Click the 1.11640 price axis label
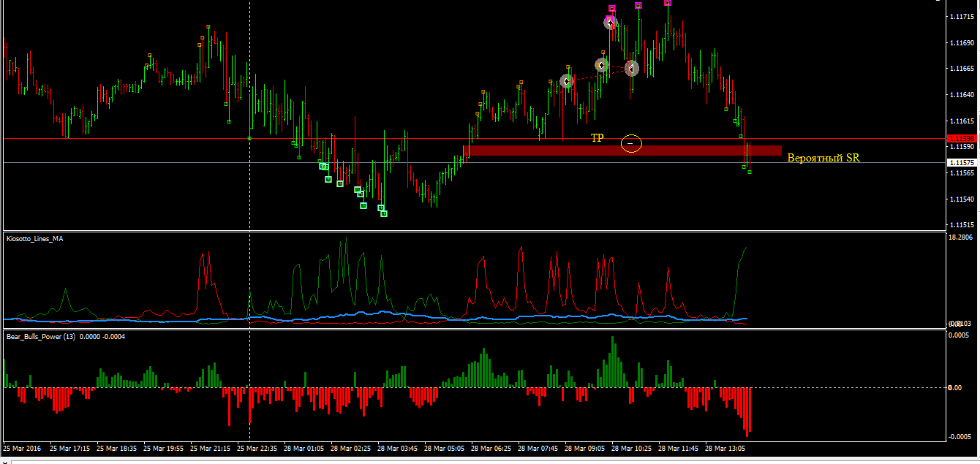This screenshot has height=464, width=980. (960, 95)
